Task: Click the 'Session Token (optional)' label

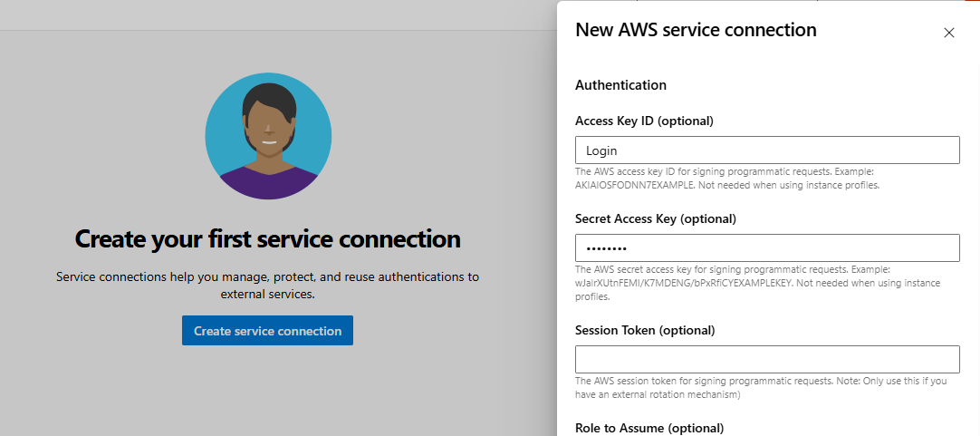Action: click(x=645, y=330)
